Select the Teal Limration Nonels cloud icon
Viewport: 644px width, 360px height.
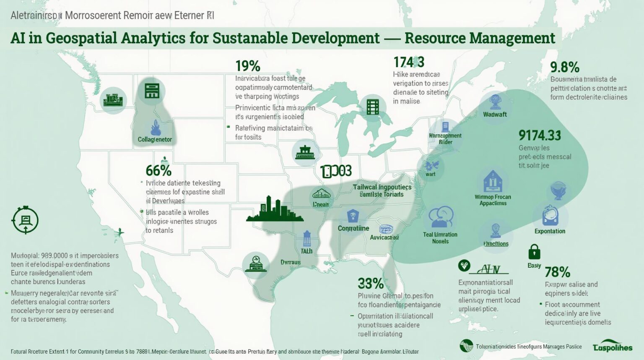point(441,217)
